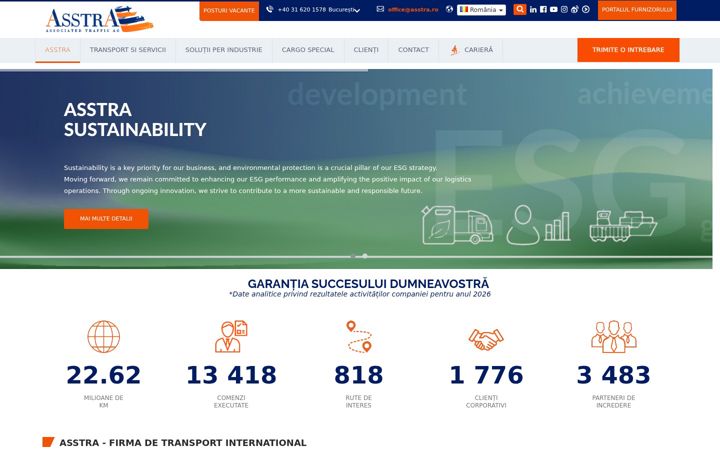Click Mai Multe Detalii banner button
720x450 pixels.
pyautogui.click(x=106, y=219)
